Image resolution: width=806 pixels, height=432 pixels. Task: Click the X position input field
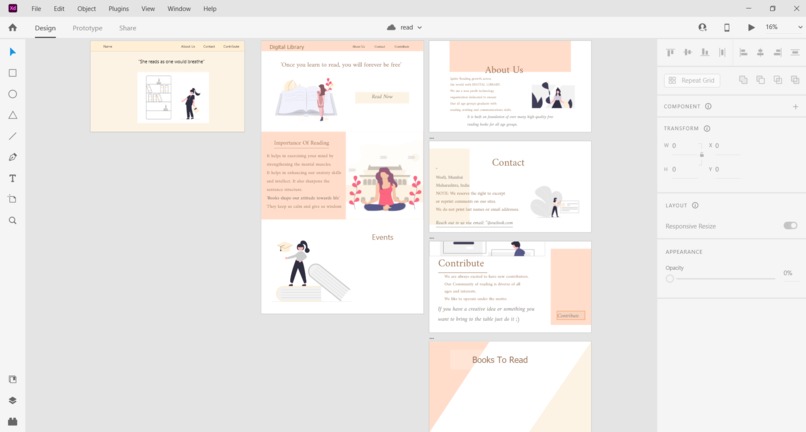pyautogui.click(x=728, y=146)
